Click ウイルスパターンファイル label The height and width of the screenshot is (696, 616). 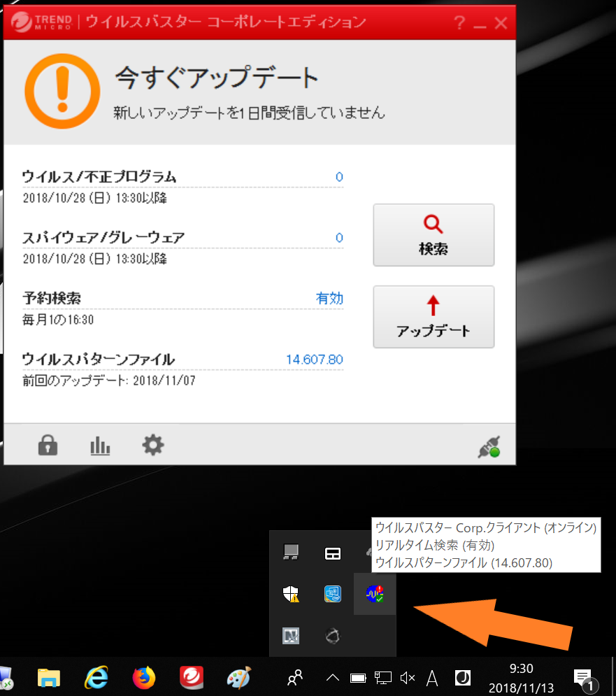(x=99, y=359)
